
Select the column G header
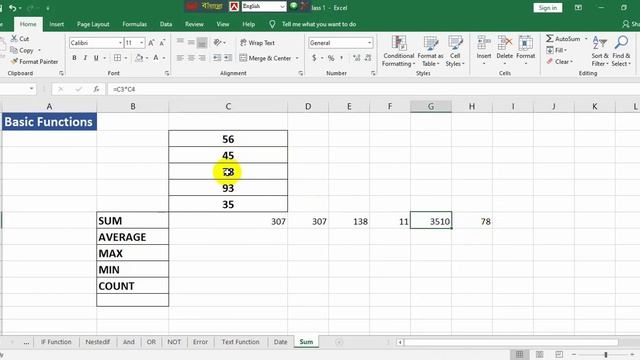(431, 107)
